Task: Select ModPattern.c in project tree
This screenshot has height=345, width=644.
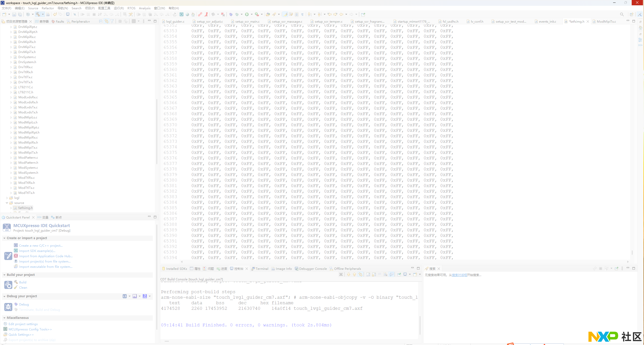Action: pos(28,158)
